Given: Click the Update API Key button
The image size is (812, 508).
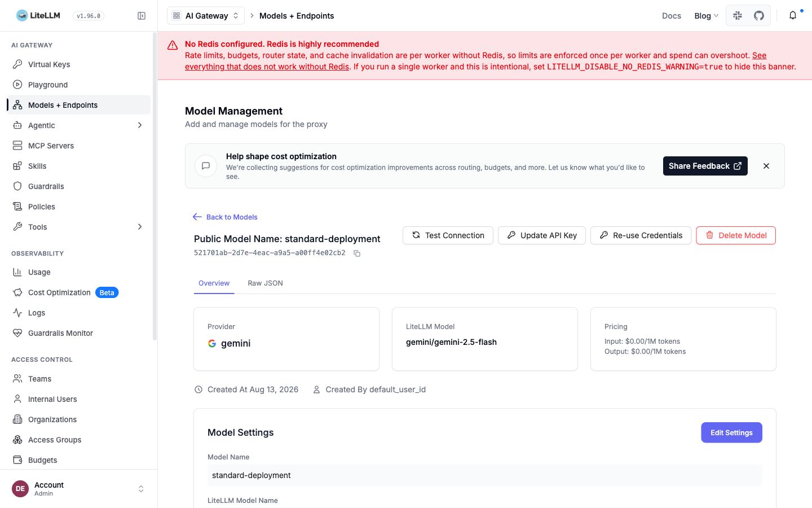Looking at the screenshot, I should (x=542, y=235).
